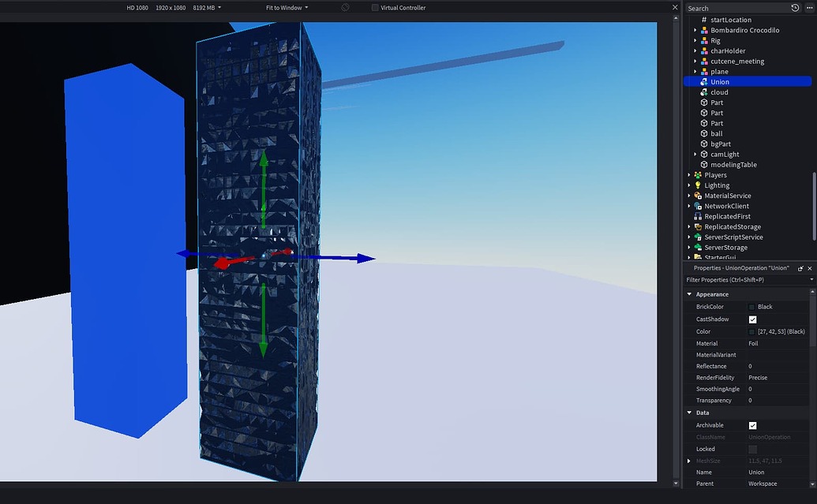
Task: Click the ReplicatedStorage icon
Action: click(x=698, y=227)
